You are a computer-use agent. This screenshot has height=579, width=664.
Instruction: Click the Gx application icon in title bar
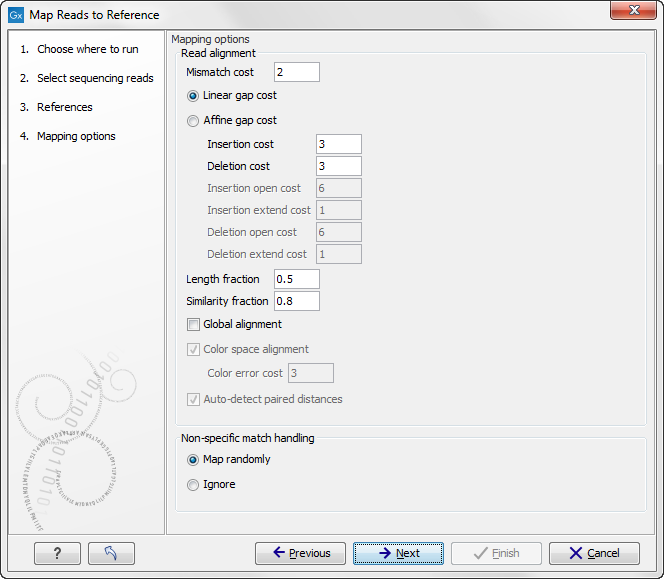(x=16, y=15)
